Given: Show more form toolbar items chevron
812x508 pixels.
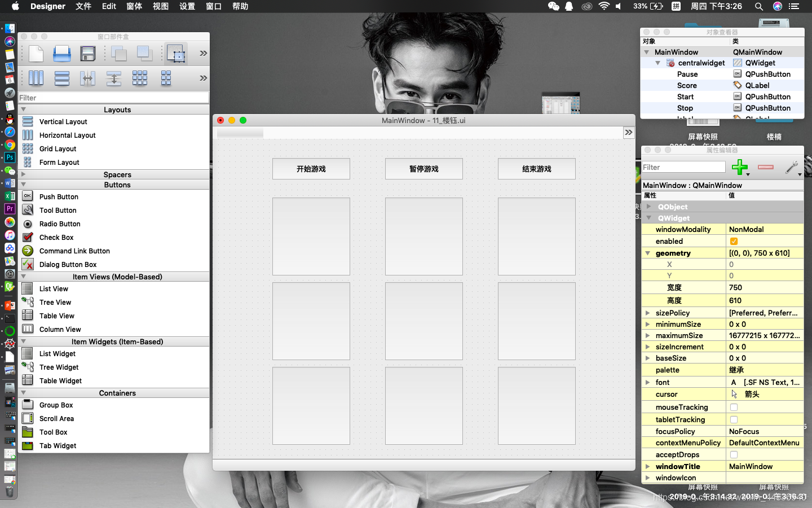Looking at the screenshot, I should tap(629, 132).
